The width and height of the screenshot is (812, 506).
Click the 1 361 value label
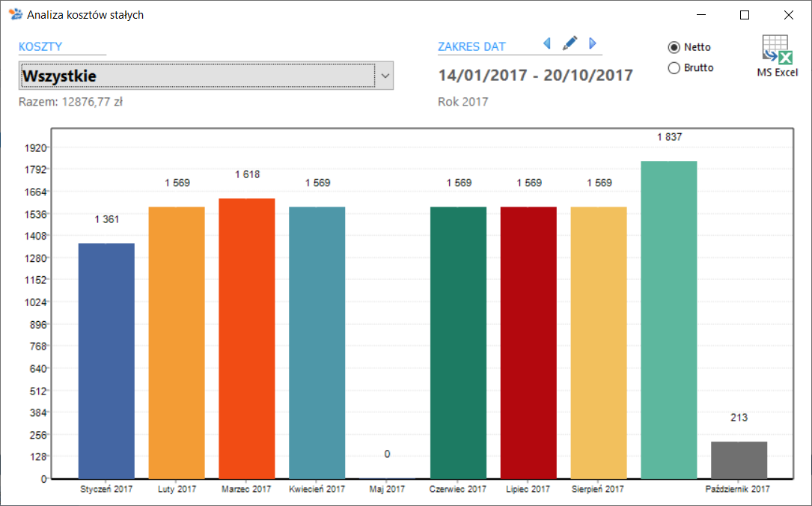coord(107,219)
